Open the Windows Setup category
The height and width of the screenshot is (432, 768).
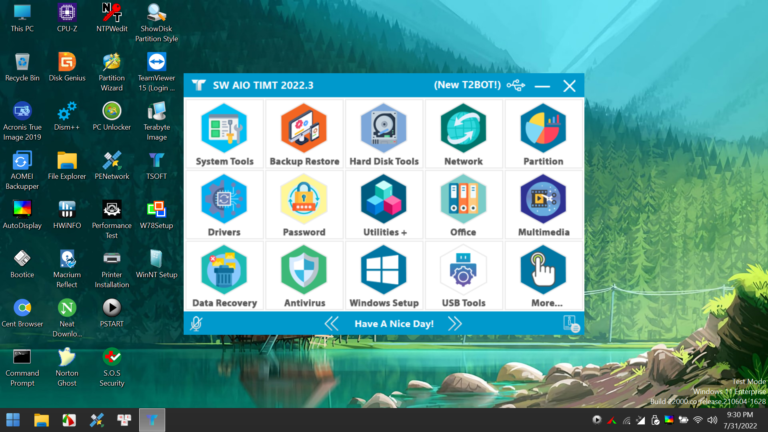[x=384, y=276]
